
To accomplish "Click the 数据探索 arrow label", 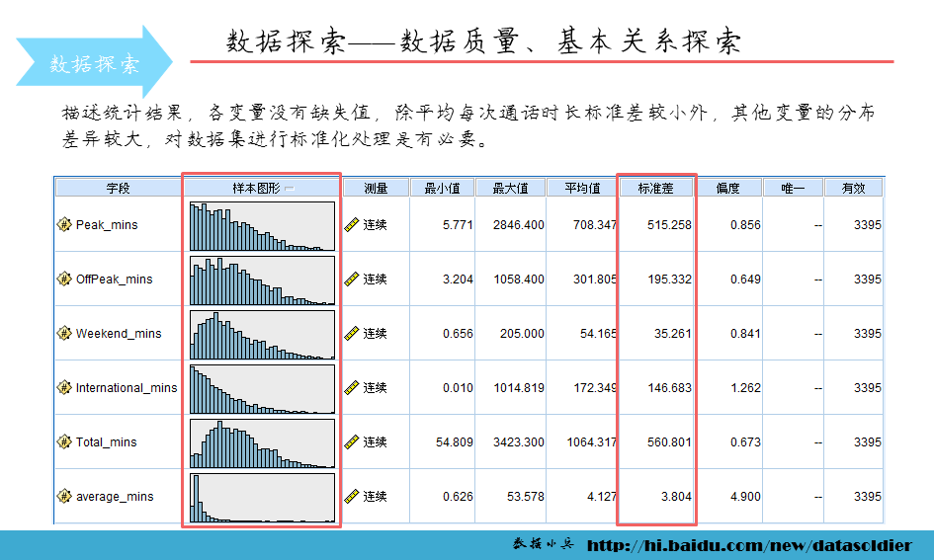I will (x=95, y=64).
